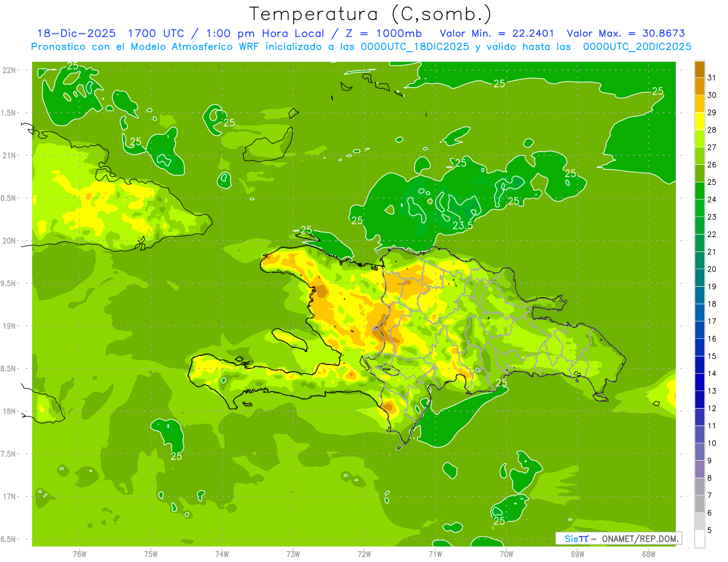Click the purple legend swatch between 9 and 10

click(699, 452)
